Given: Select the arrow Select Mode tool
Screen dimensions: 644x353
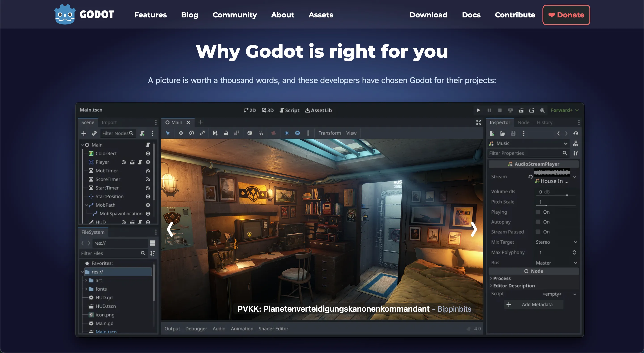Looking at the screenshot, I should [x=168, y=133].
